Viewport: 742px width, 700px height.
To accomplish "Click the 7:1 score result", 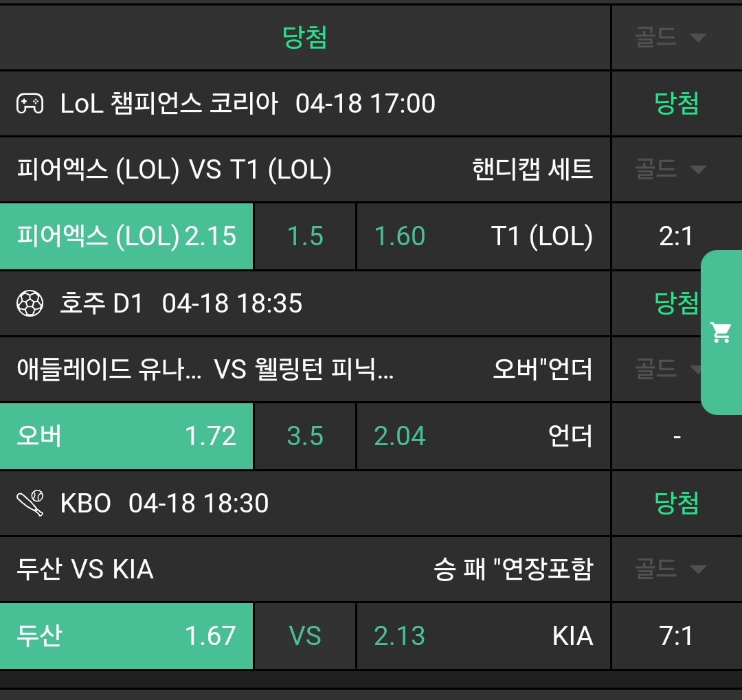I will [x=677, y=636].
